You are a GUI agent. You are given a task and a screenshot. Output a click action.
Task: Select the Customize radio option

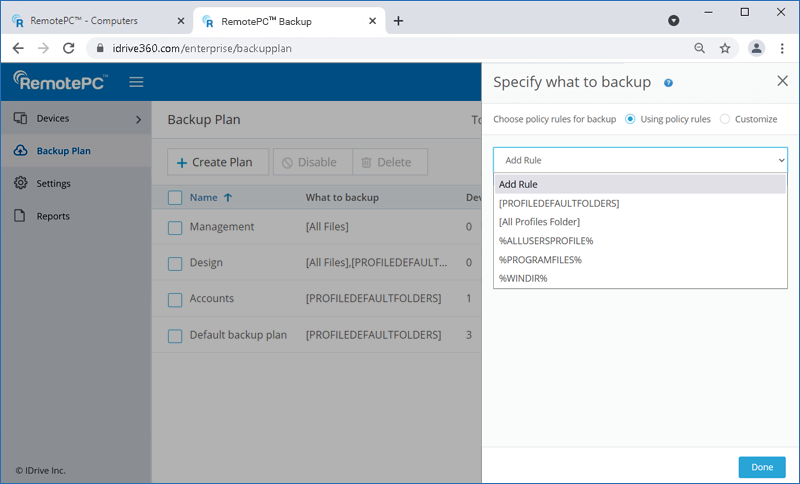pyautogui.click(x=725, y=119)
